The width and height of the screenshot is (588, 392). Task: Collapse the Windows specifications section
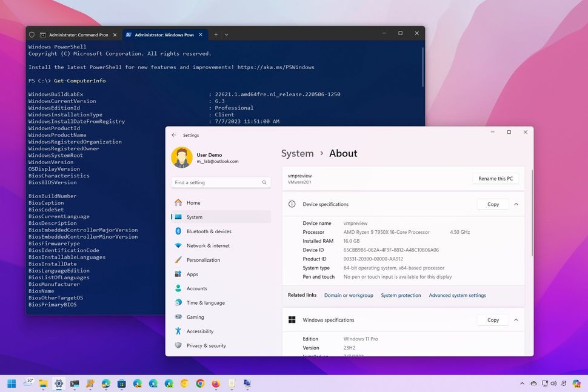[516, 319]
